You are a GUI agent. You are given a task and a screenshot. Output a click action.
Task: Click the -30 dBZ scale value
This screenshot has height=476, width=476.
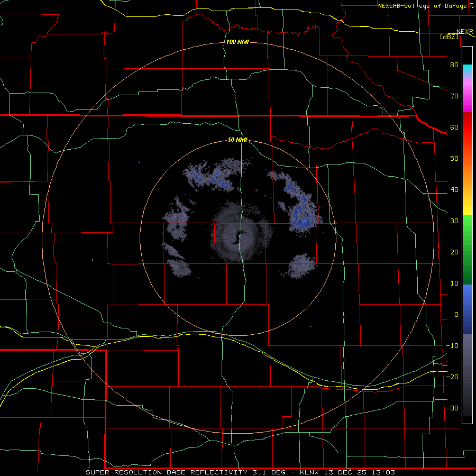[452, 408]
